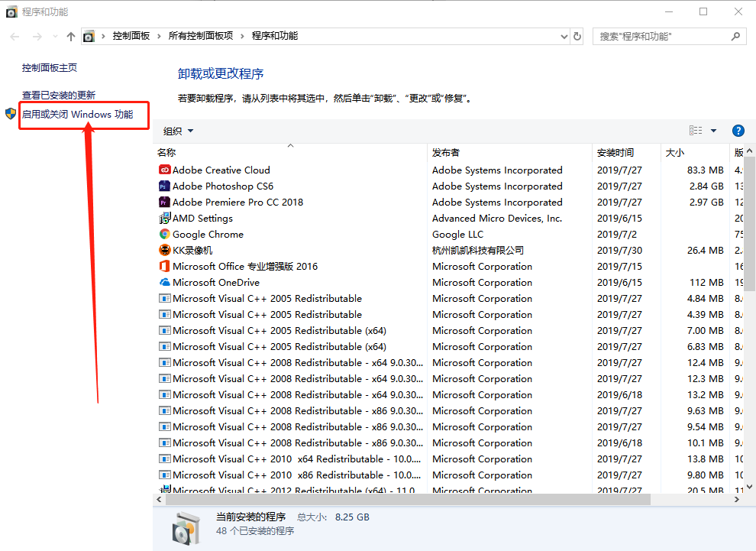The height and width of the screenshot is (551, 756).
Task: Select the Google Chrome icon in list
Action: [x=164, y=234]
